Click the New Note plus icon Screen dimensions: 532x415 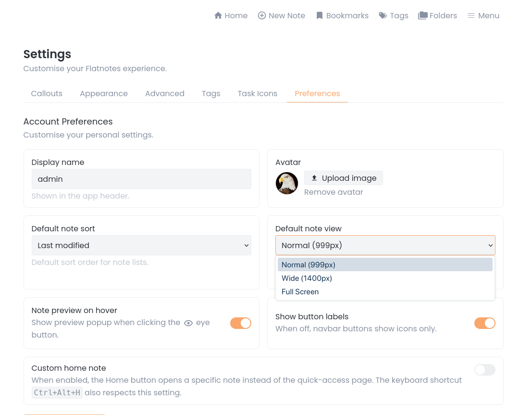(261, 15)
